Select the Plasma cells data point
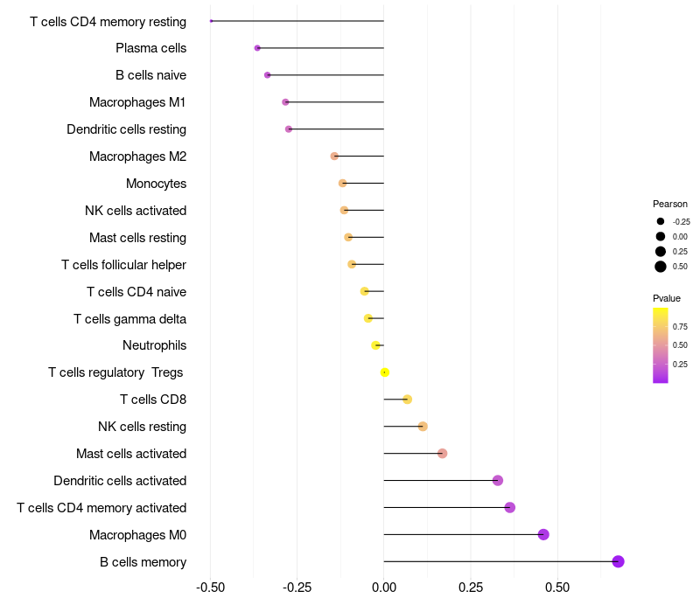 tap(257, 48)
